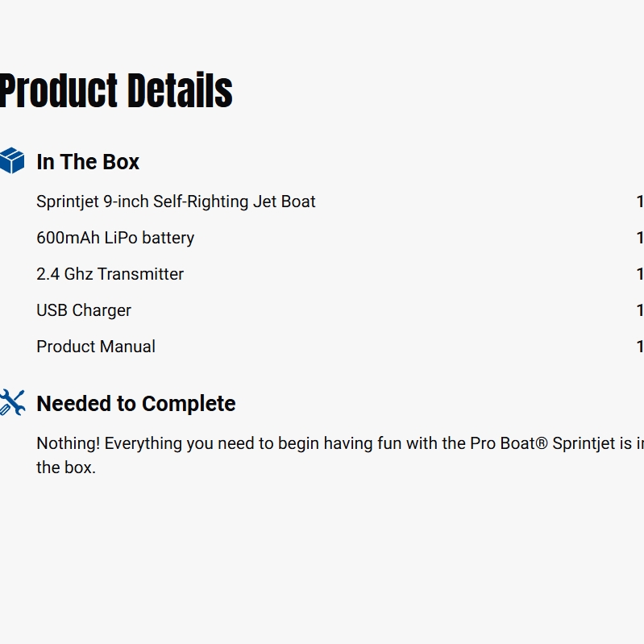The image size is (644, 644).
Task: Click Sprintjet 9-inch Self-Righting Jet Boat item
Action: point(176,202)
